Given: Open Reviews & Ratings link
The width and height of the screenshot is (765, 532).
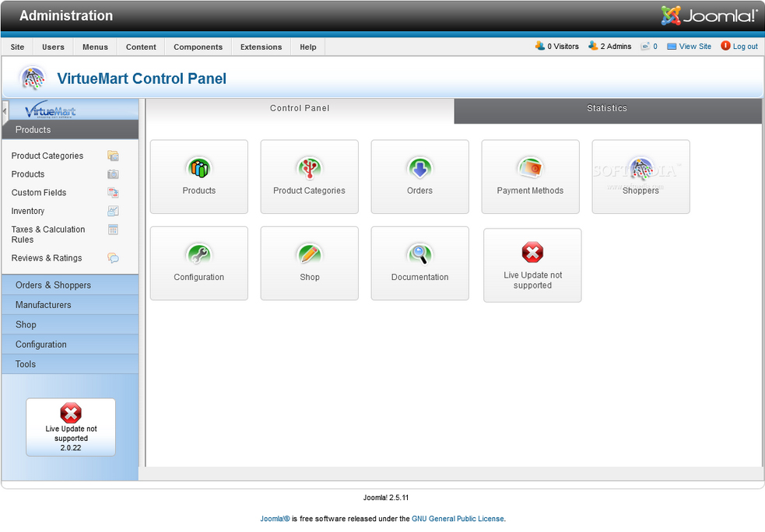Looking at the screenshot, I should [x=47, y=258].
